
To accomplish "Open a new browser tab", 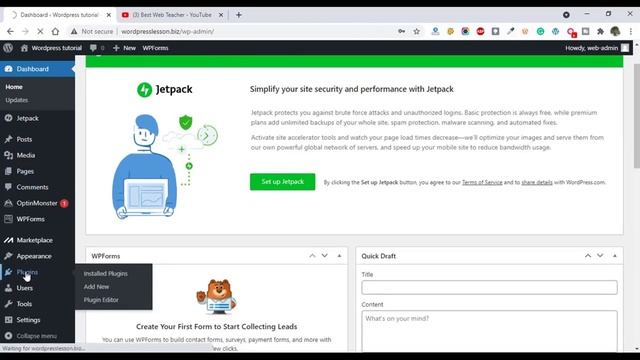I will (x=239, y=15).
